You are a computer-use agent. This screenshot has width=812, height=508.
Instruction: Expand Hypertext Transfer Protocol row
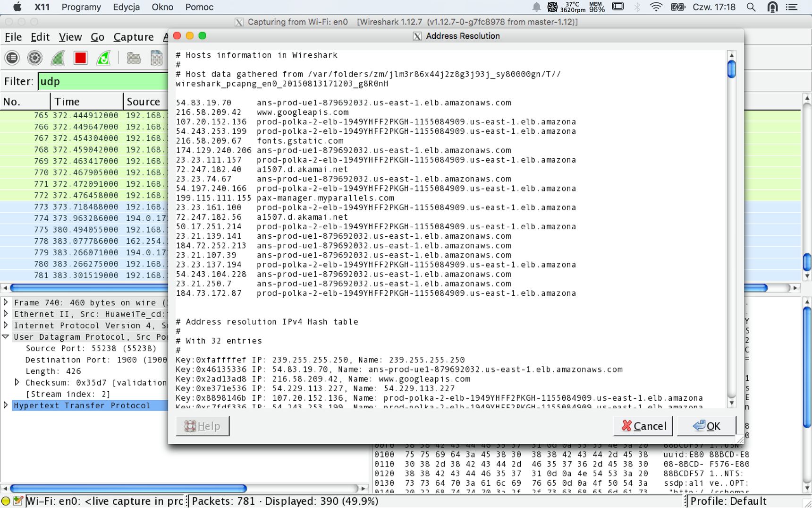click(x=6, y=405)
